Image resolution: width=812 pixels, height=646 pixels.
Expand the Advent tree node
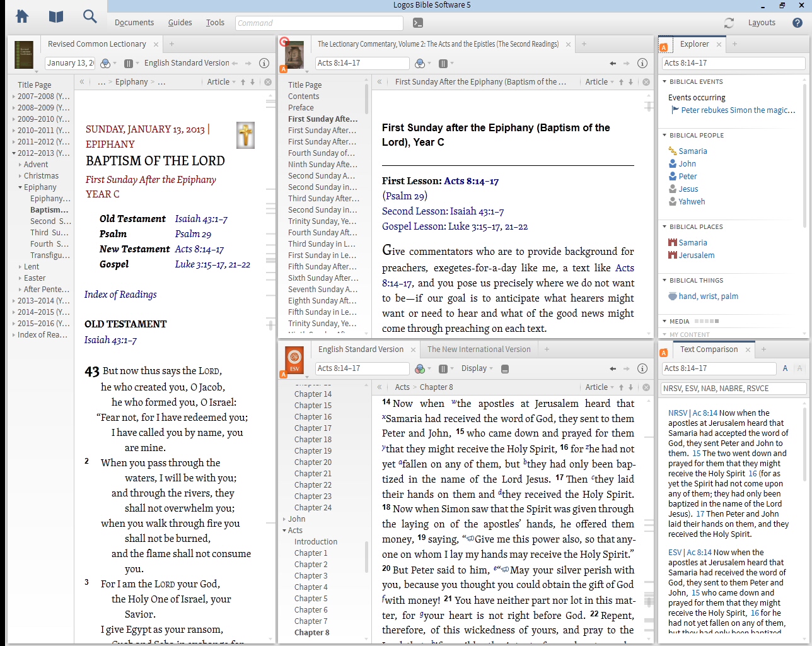[x=20, y=165]
